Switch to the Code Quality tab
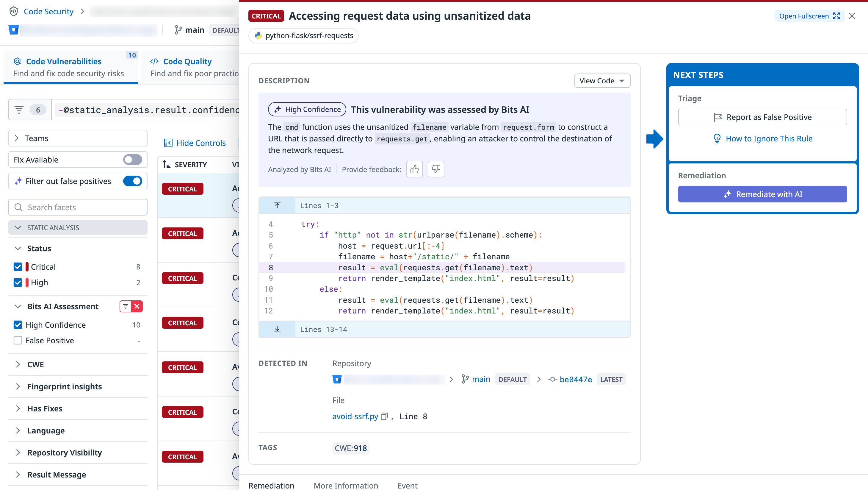The width and height of the screenshot is (868, 490). tap(190, 67)
